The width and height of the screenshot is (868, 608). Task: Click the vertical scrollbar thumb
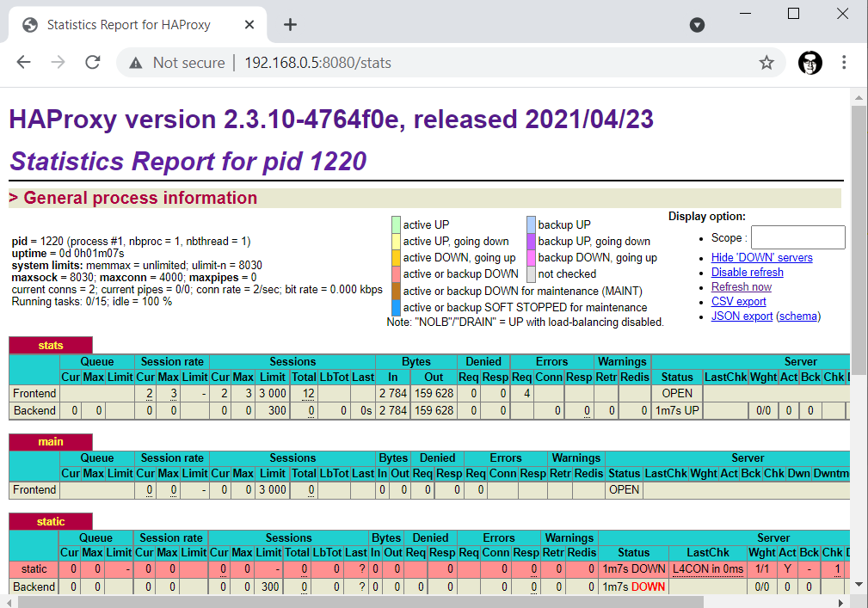pyautogui.click(x=859, y=240)
